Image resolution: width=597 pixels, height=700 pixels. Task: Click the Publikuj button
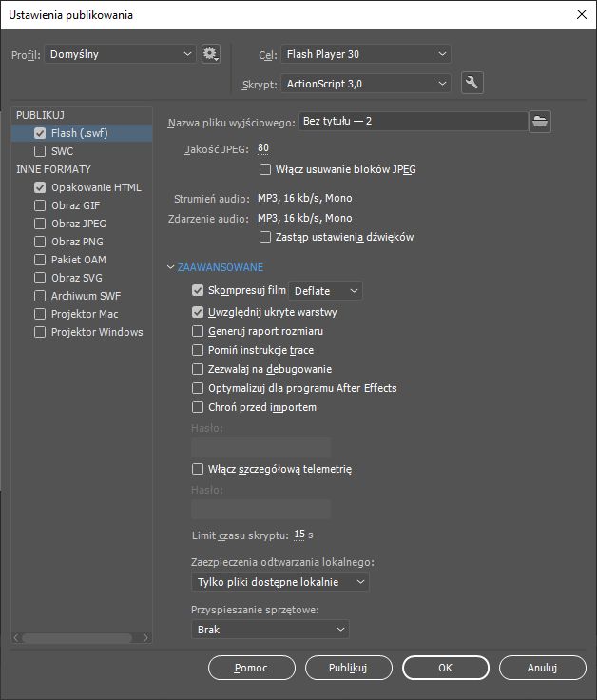tap(347, 668)
